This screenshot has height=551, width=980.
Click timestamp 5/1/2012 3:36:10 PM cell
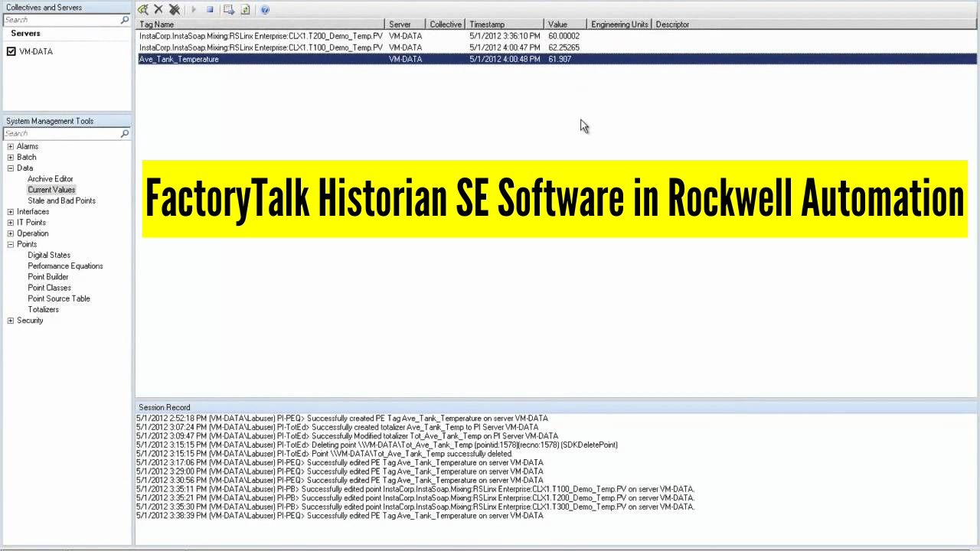click(505, 36)
